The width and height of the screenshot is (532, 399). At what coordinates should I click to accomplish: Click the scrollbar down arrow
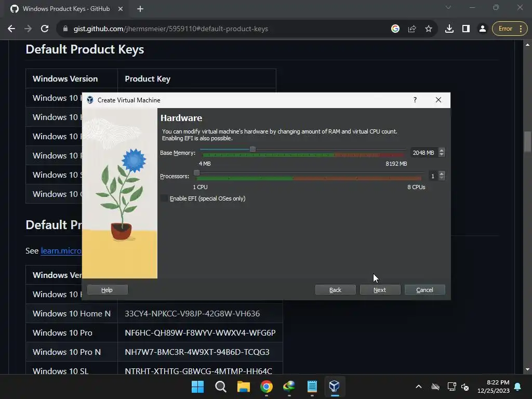click(x=527, y=369)
